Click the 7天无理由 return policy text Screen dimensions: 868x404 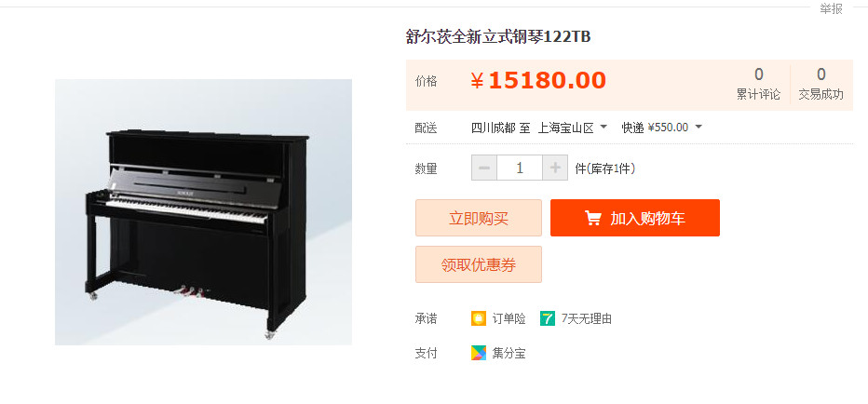[586, 318]
